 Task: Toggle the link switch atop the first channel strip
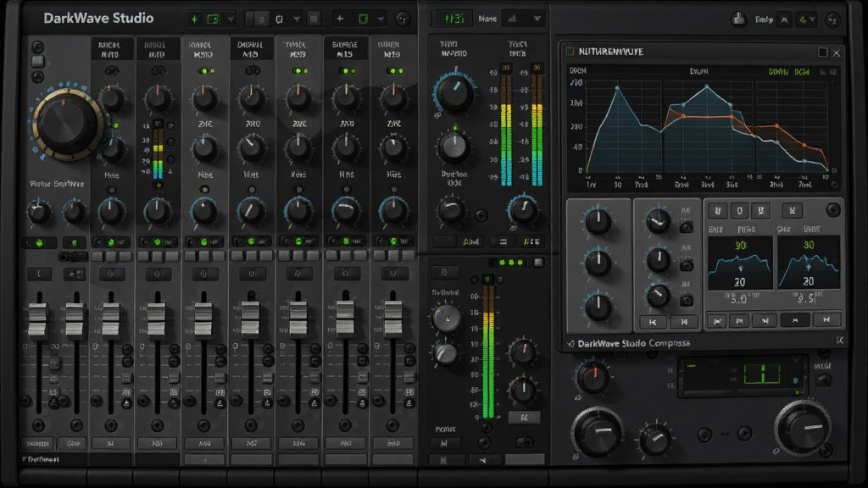coord(112,71)
